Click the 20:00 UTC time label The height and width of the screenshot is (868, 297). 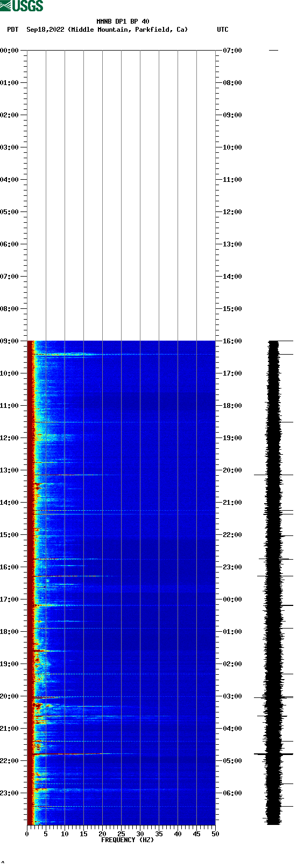(232, 470)
